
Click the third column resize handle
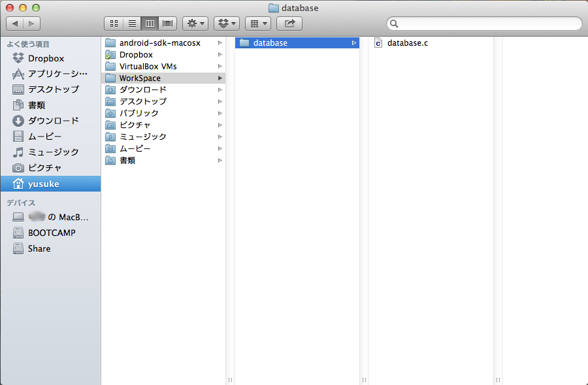[x=498, y=380]
